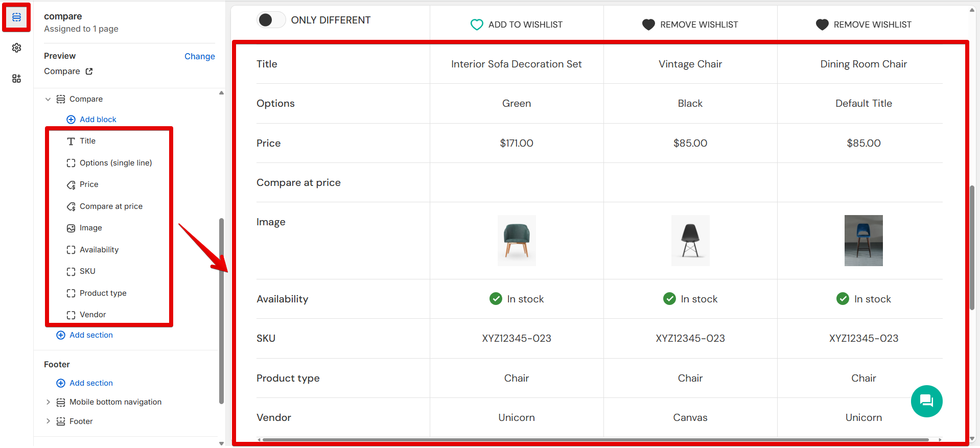Open the app embeds icon

(16, 78)
